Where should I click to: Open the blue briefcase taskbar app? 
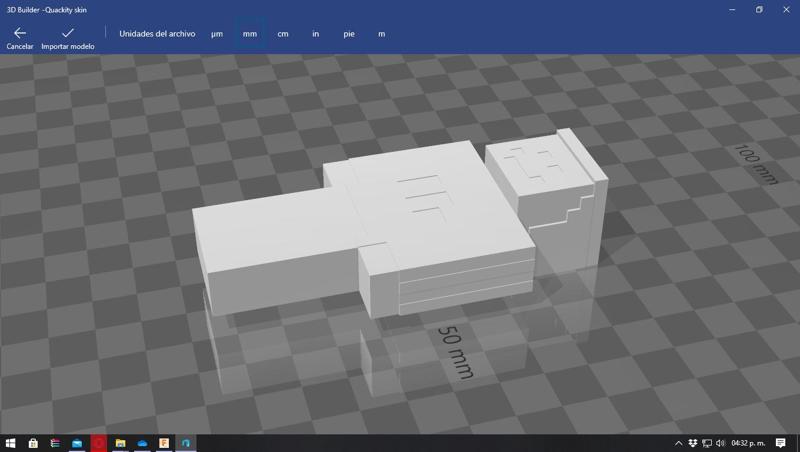tap(77, 443)
